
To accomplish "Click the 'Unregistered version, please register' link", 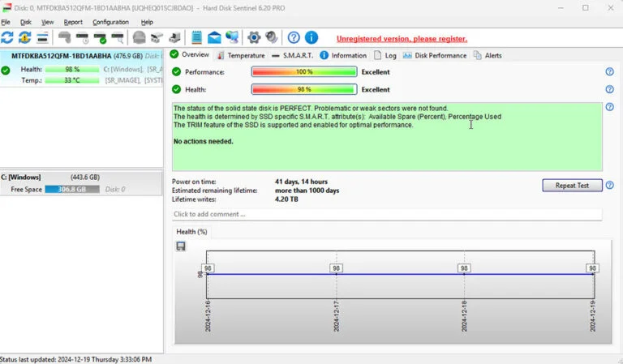I will [402, 39].
